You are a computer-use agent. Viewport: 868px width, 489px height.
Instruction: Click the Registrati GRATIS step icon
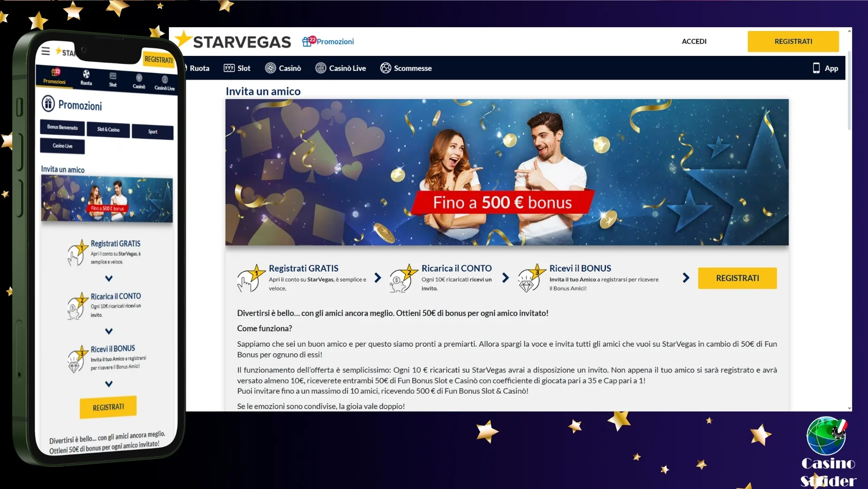point(248,279)
